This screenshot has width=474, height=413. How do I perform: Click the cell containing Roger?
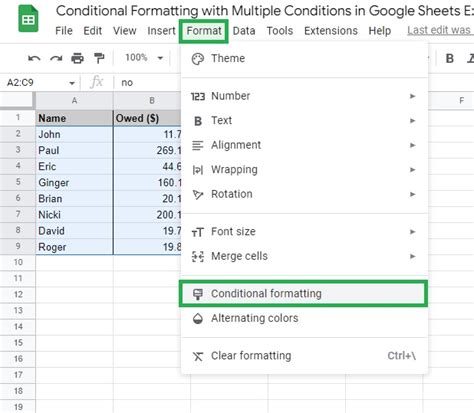(x=74, y=247)
